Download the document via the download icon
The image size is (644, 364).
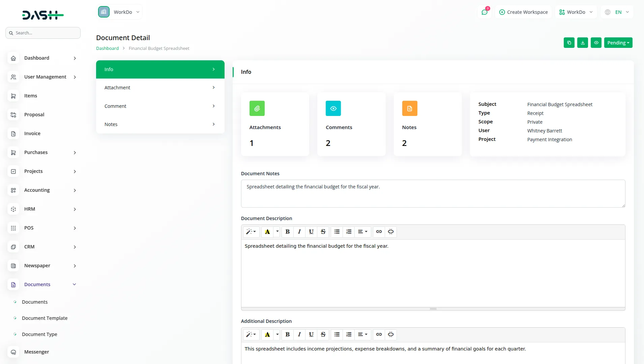point(583,42)
